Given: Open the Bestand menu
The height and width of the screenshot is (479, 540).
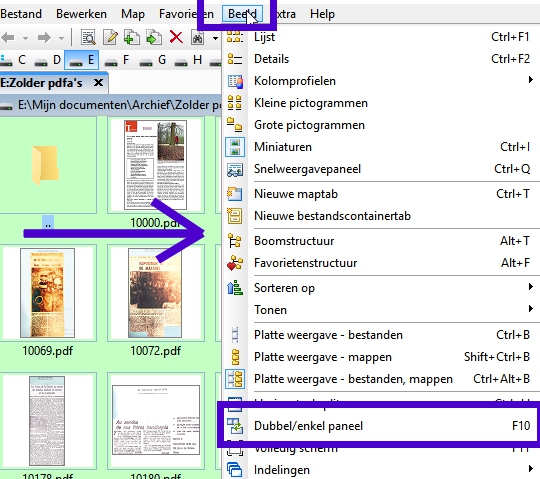Looking at the screenshot, I should coord(21,14).
